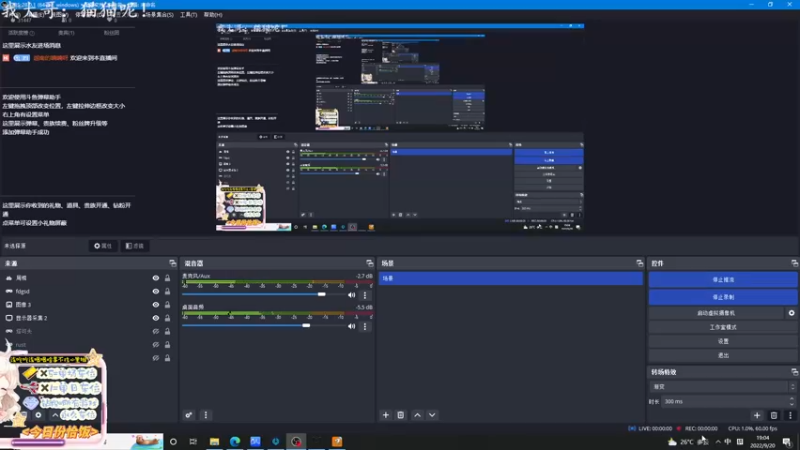Viewport: 800px width, 450px height.
Task: Move the scene up in list
Action: pos(417,415)
